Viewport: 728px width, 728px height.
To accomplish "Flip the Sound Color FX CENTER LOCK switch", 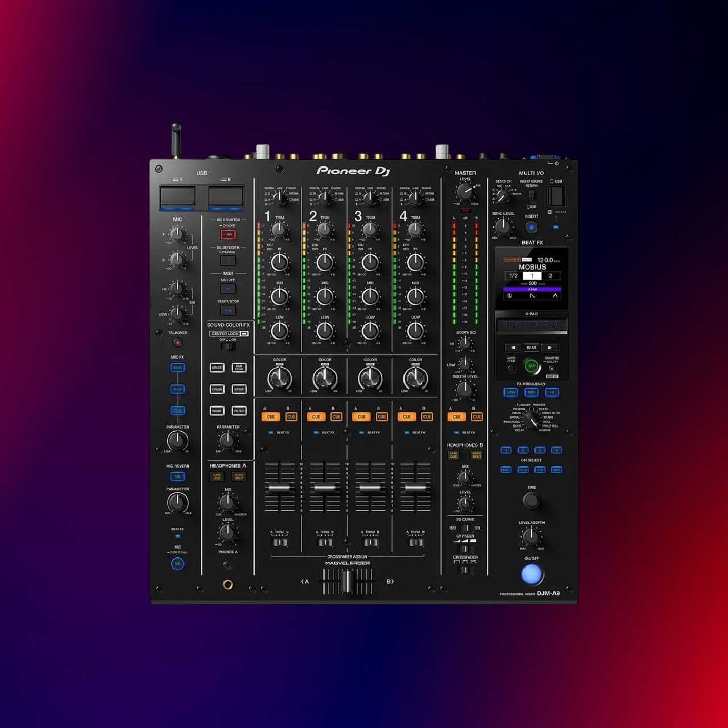I will pyautogui.click(x=228, y=346).
